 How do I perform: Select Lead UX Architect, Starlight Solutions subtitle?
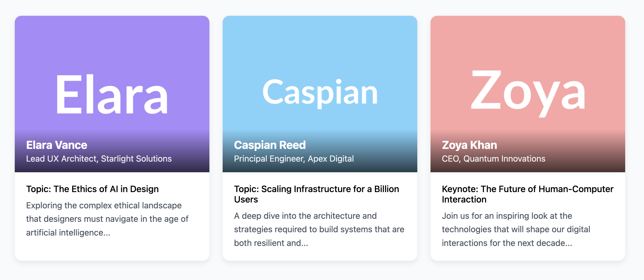click(x=99, y=159)
